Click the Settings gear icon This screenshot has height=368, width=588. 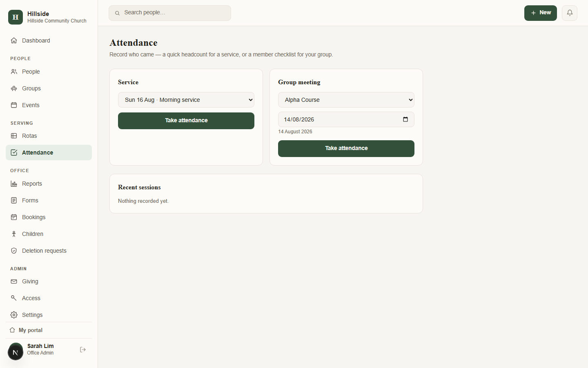click(x=14, y=315)
